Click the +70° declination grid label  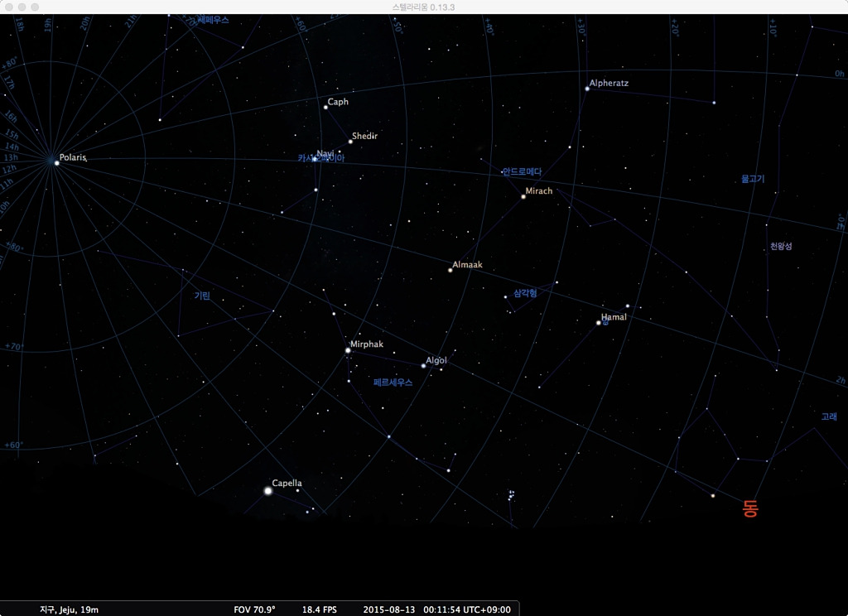click(x=14, y=346)
